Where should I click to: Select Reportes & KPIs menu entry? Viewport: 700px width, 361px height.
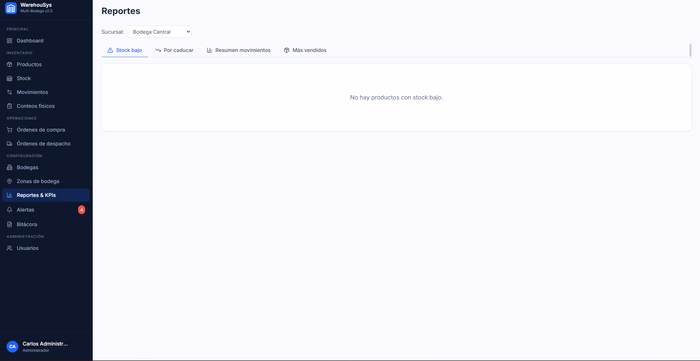pos(46,195)
